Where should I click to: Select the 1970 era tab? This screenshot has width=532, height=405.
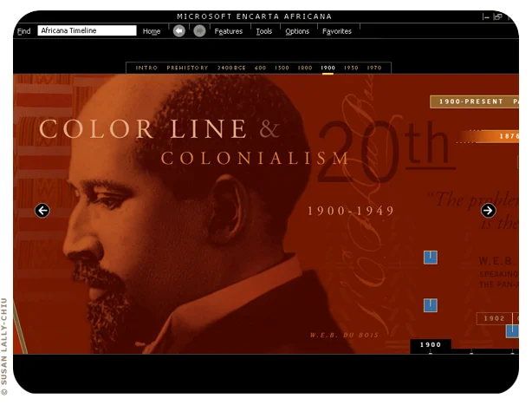[374, 68]
